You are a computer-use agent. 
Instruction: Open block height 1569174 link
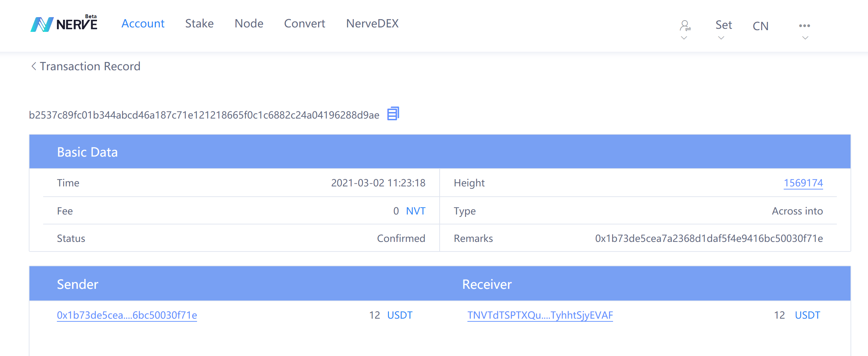(803, 183)
